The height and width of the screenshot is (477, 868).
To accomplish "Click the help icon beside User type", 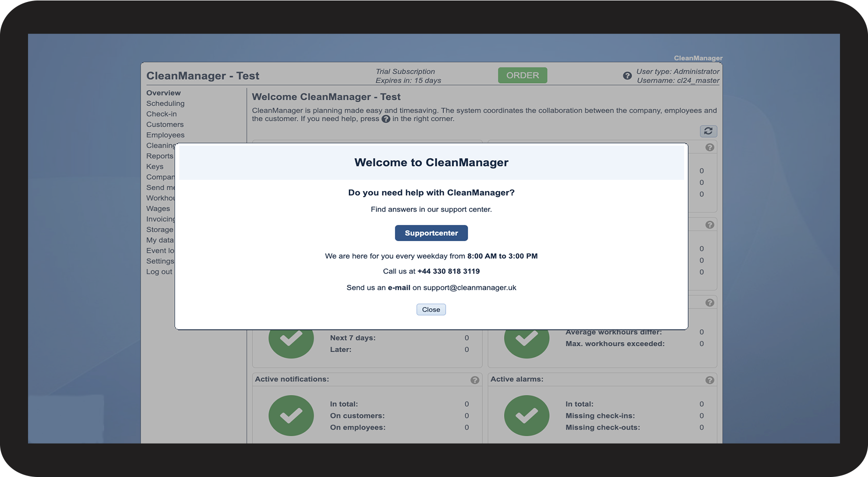I will [x=627, y=76].
